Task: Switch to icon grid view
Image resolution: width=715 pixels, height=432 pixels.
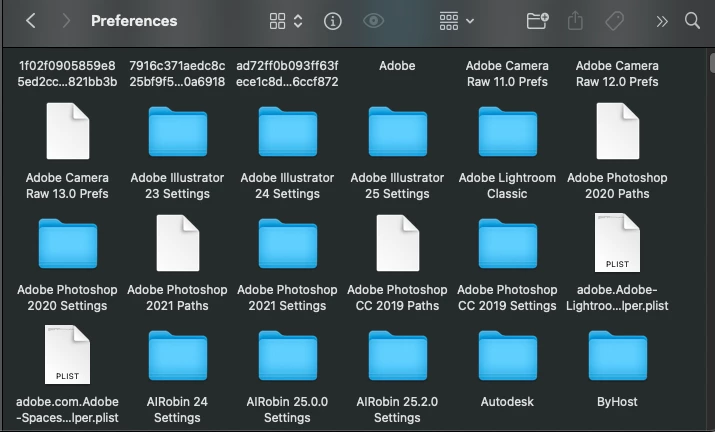Action: pyautogui.click(x=277, y=21)
